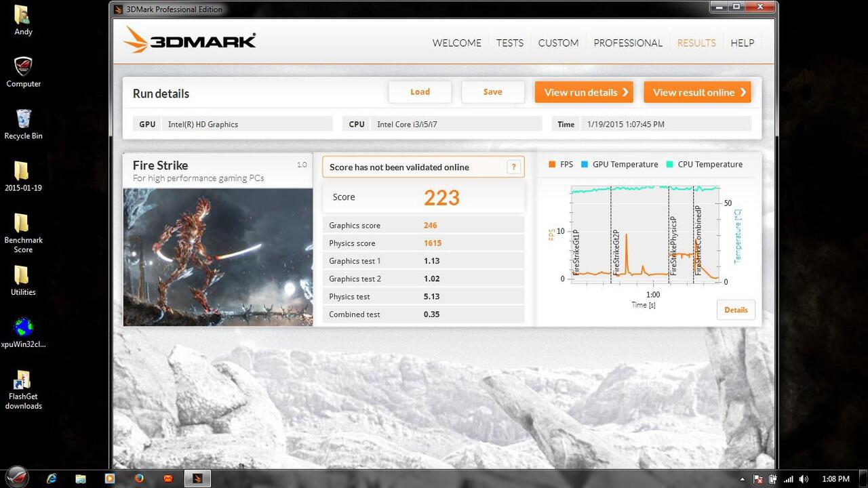Screen dimensions: 868x488
Task: Click the CPU field Intel Core i3/i5/i7
Action: (x=442, y=124)
